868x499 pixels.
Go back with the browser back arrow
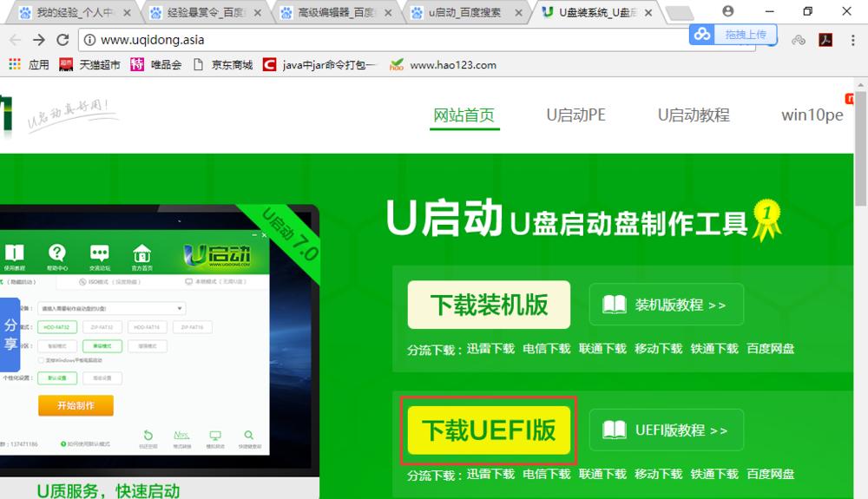coord(15,40)
